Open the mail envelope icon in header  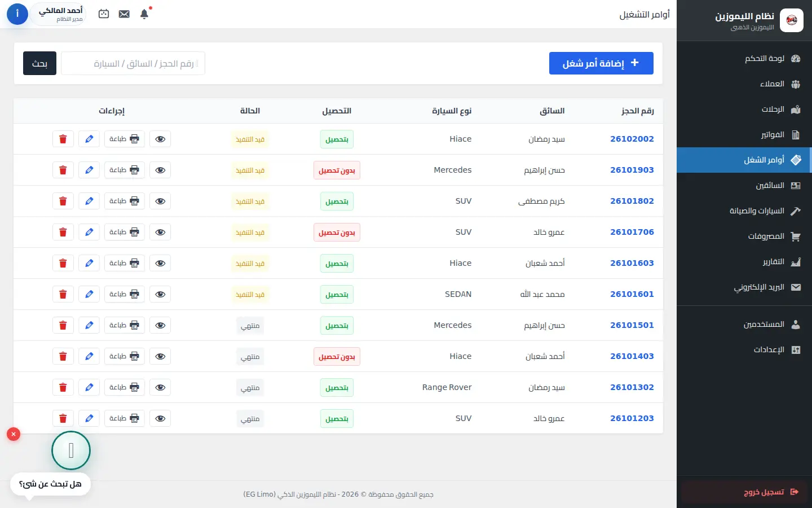coord(124,14)
